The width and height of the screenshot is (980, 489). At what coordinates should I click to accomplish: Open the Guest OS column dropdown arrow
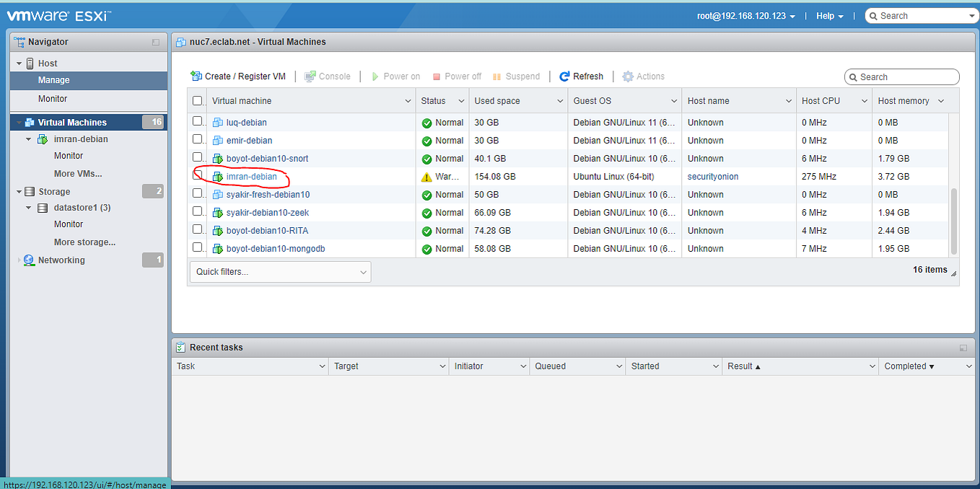pos(673,100)
